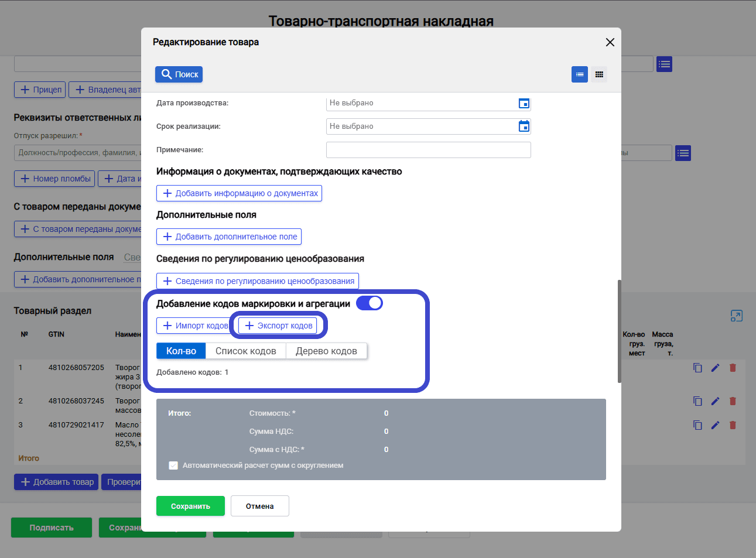
Task: Toggle the marking codes addition switch
Action: click(370, 303)
